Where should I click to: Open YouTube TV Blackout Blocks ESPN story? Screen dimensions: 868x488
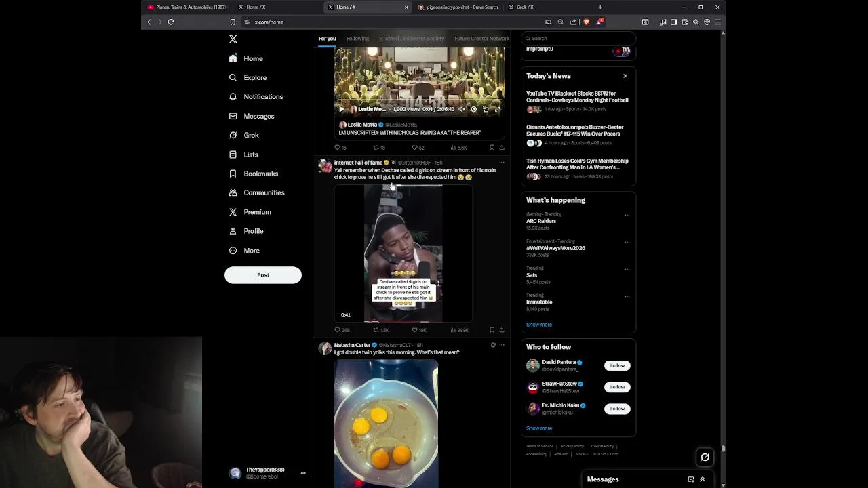pyautogui.click(x=578, y=100)
